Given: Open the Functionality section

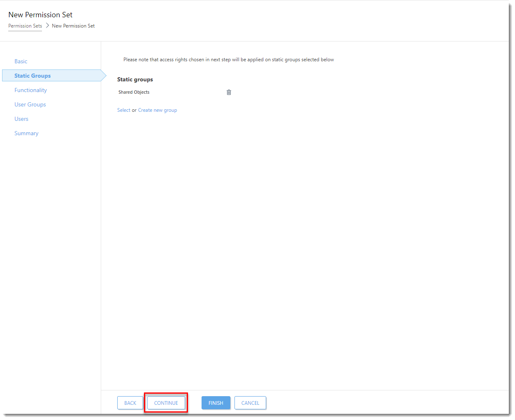Looking at the screenshot, I should pyautogui.click(x=30, y=90).
